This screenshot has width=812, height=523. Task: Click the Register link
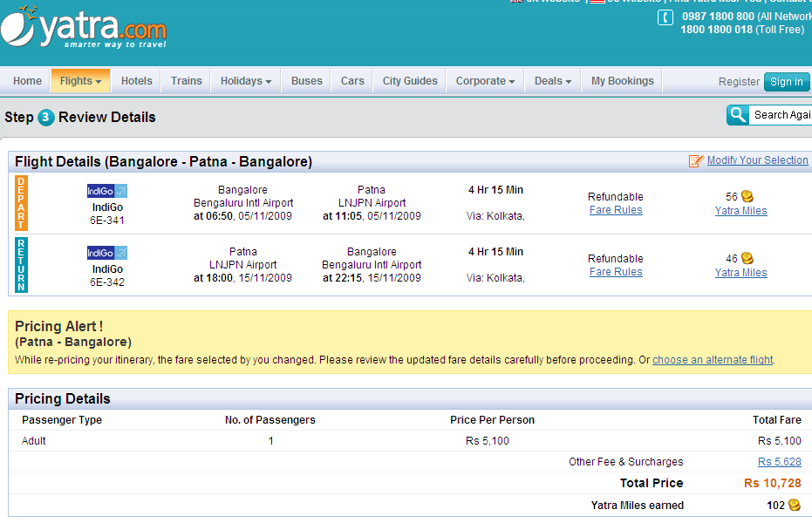[x=739, y=82]
